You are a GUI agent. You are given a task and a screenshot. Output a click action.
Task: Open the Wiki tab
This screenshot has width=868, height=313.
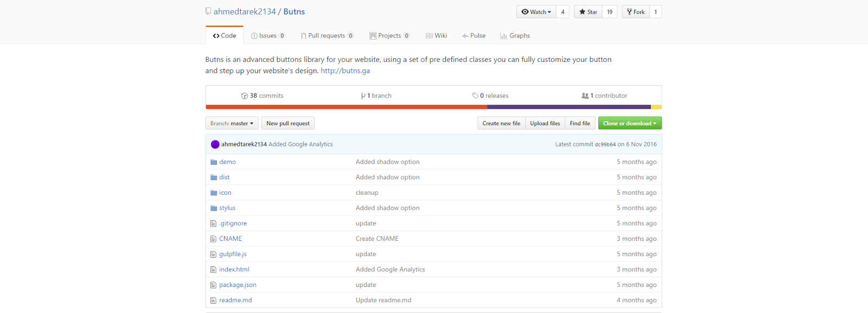(437, 36)
